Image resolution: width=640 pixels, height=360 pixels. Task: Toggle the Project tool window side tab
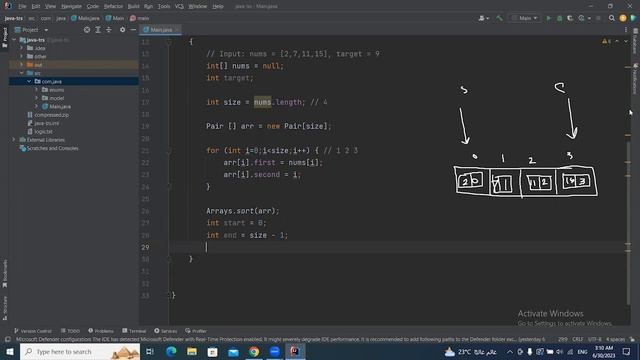click(x=4, y=37)
